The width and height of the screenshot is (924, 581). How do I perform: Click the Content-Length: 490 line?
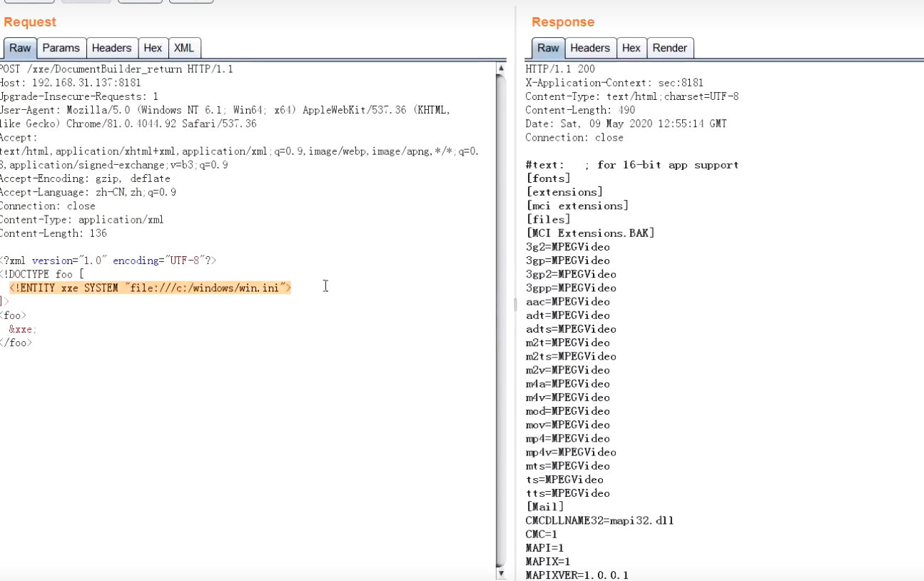click(579, 110)
